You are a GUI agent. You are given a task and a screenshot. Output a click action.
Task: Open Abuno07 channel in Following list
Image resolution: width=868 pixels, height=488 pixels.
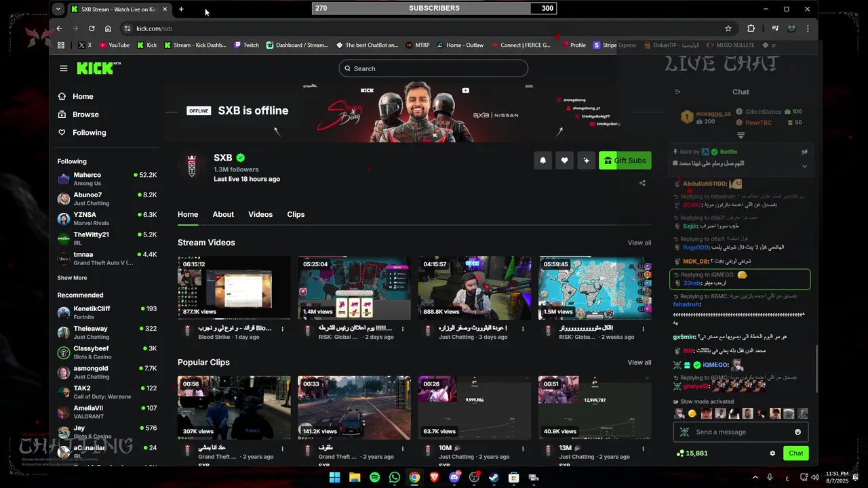107,199
